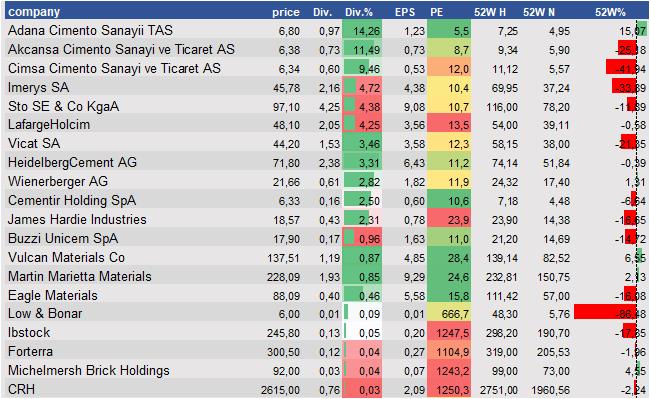
Task: Click the Cimsa Cimento red 52W% bar
Action: [621, 67]
